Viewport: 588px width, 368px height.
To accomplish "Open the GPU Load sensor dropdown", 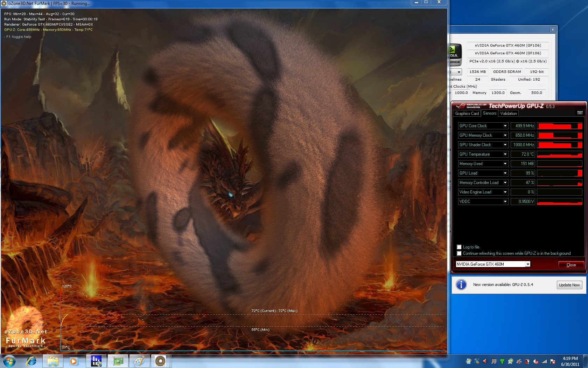I will click(505, 173).
